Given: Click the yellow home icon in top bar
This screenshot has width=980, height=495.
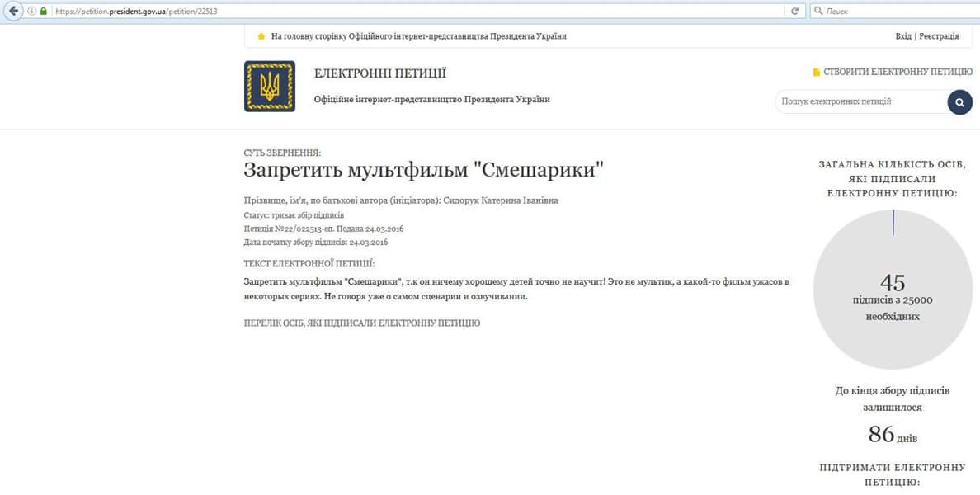Looking at the screenshot, I should (x=261, y=36).
